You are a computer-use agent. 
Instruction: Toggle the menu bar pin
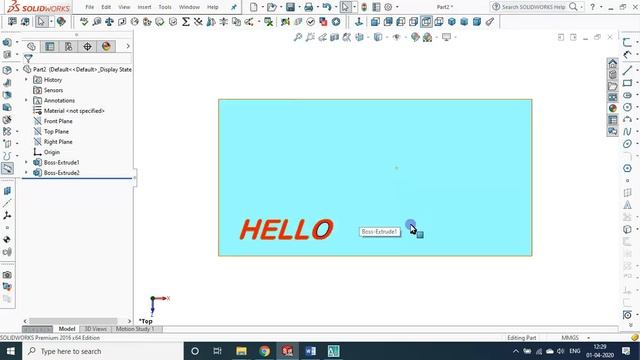[x=233, y=7]
